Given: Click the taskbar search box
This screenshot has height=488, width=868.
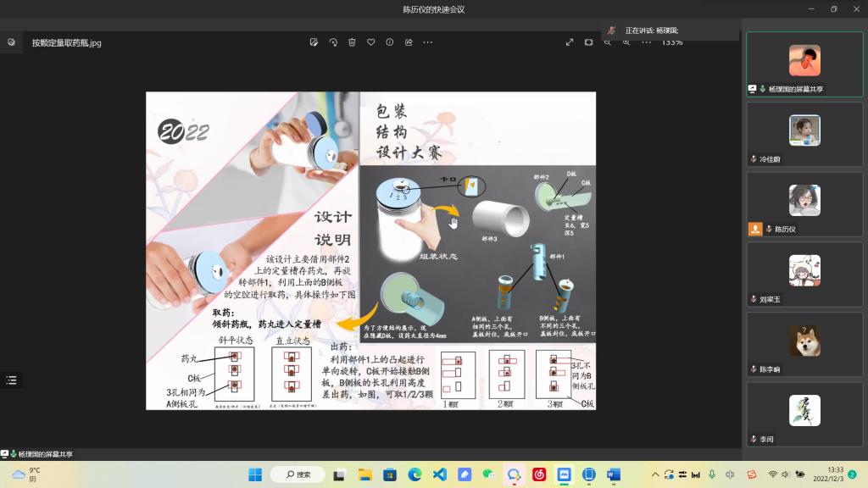Looking at the screenshot, I should coord(298,474).
